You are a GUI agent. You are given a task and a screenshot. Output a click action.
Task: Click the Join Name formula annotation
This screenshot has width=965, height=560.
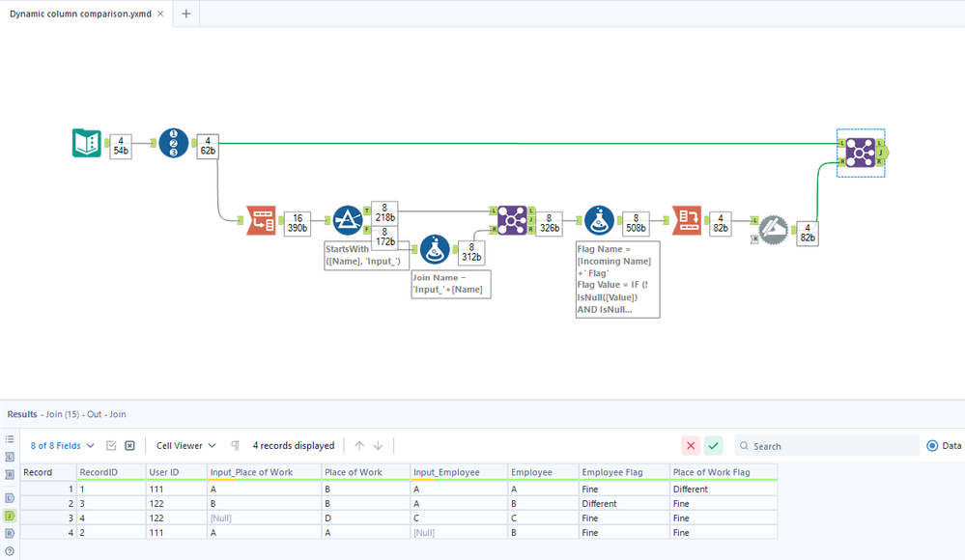point(451,284)
